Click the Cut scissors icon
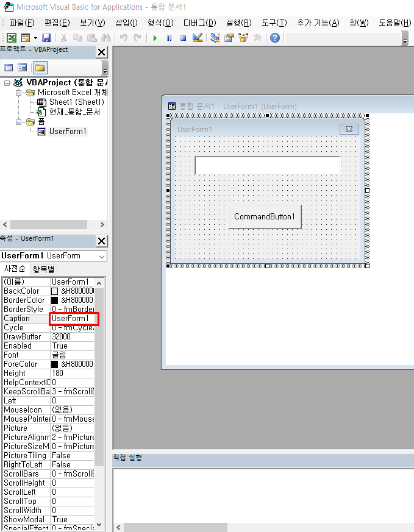 [63, 38]
